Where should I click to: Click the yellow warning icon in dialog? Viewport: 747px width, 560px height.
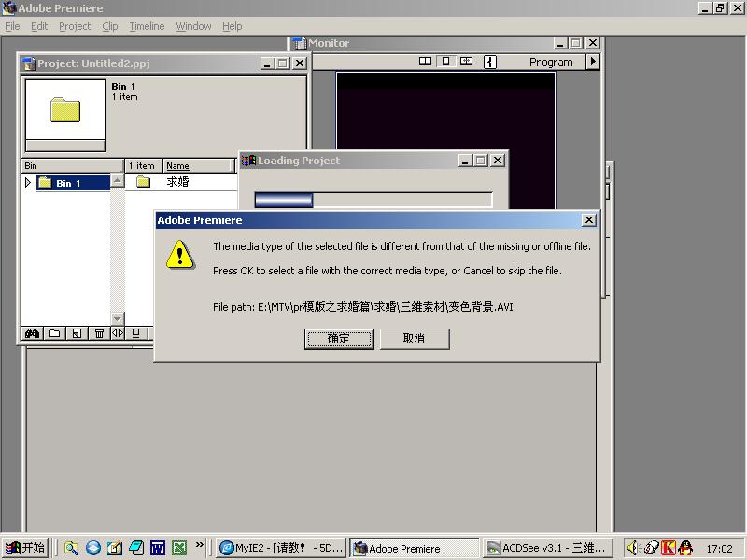[179, 255]
